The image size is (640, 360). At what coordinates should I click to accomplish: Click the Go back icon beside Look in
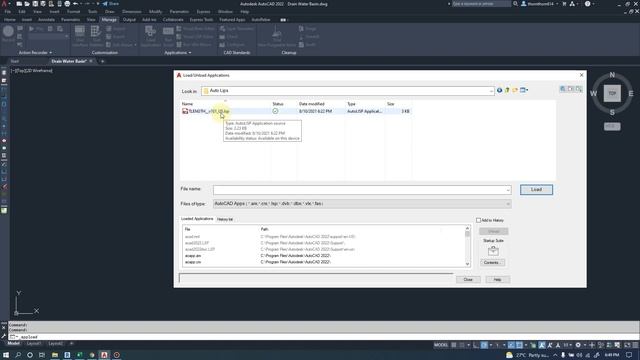click(x=499, y=90)
